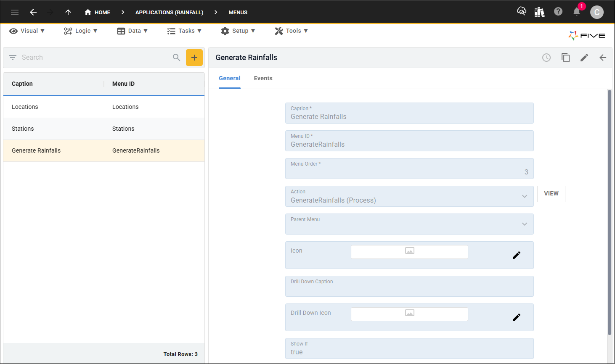The width and height of the screenshot is (615, 364).
Task: Edit the Icon with pencil
Action: pos(517,255)
